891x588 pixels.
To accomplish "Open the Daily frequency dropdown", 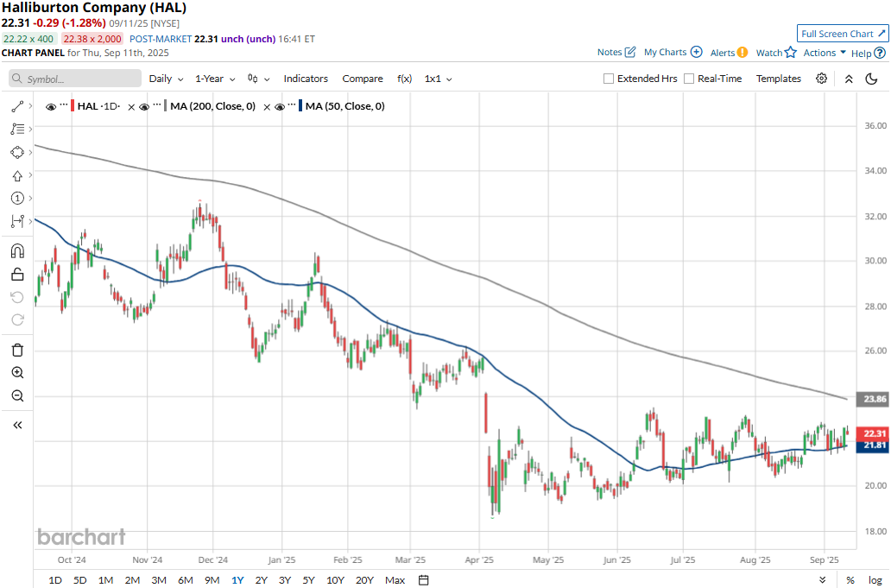I will (x=166, y=79).
